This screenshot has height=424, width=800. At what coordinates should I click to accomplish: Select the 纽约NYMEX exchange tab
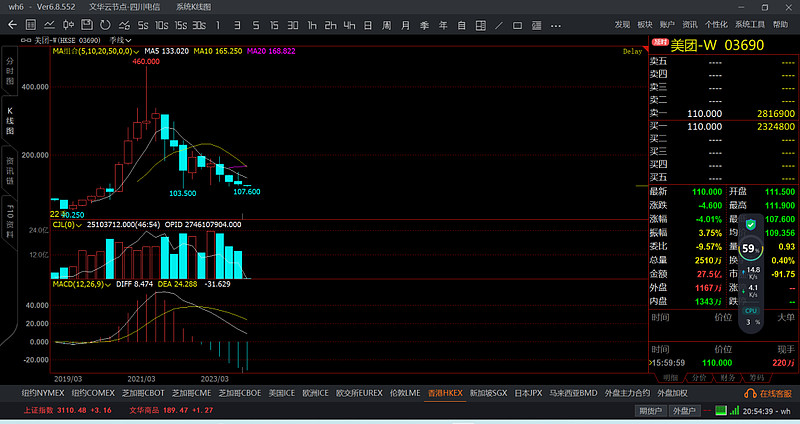tap(43, 393)
